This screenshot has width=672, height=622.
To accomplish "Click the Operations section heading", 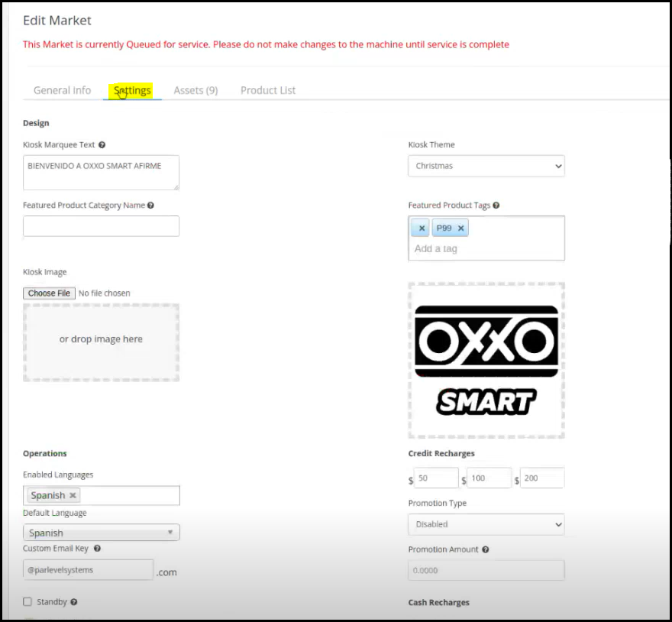I will coord(44,453).
